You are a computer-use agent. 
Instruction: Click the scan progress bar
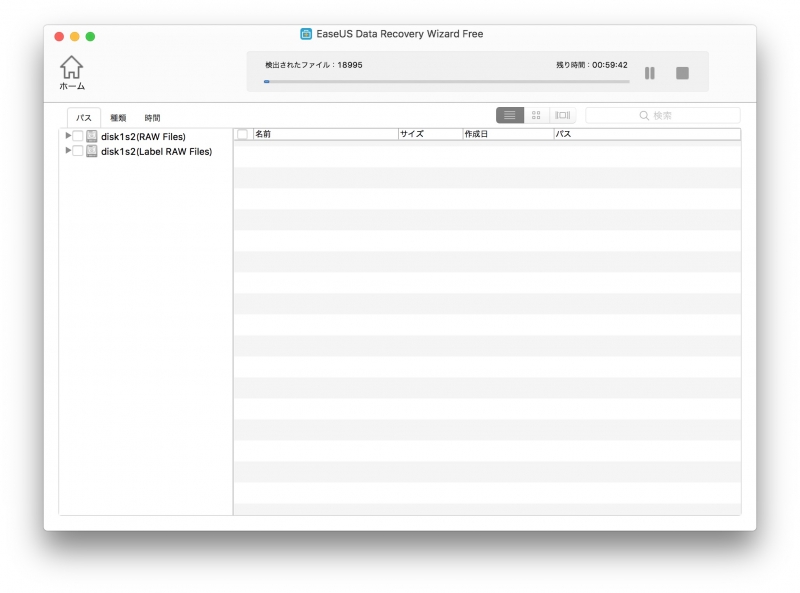446,81
